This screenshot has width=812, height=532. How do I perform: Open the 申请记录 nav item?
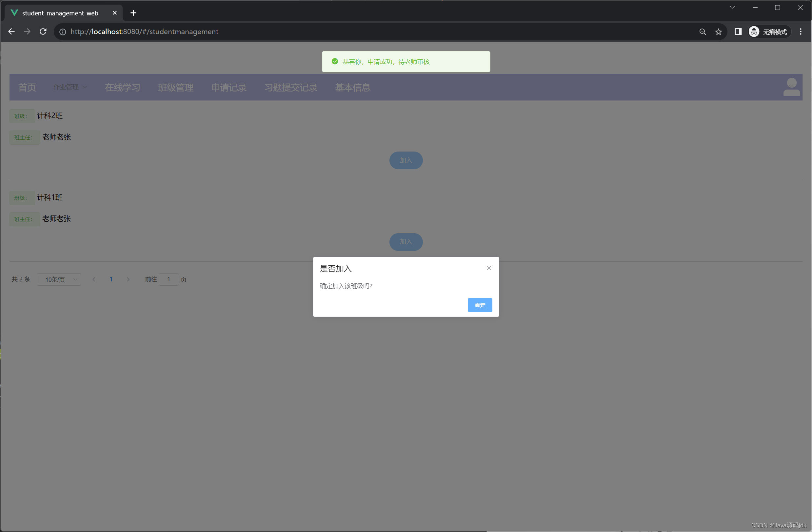[x=228, y=88]
